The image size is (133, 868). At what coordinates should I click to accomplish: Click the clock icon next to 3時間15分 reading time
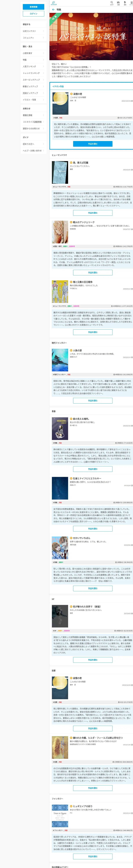[x=114, y=187]
